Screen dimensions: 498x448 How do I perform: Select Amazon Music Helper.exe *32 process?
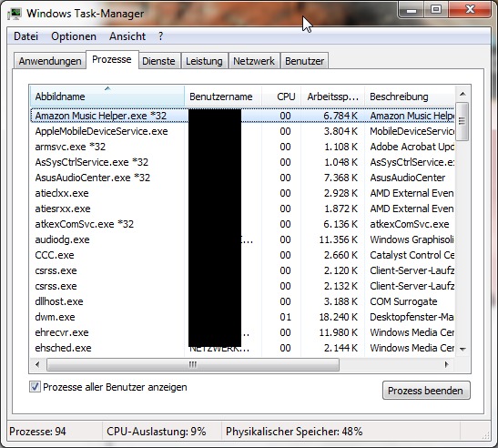pos(242,116)
